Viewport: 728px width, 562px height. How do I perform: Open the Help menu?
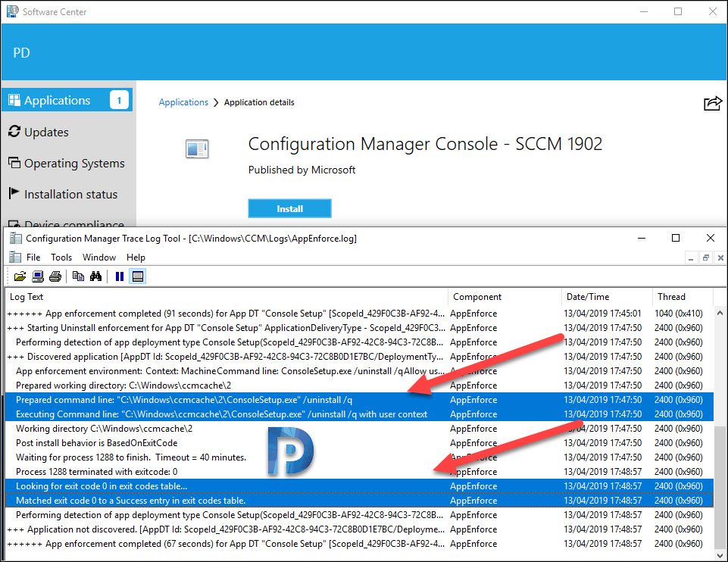point(136,257)
